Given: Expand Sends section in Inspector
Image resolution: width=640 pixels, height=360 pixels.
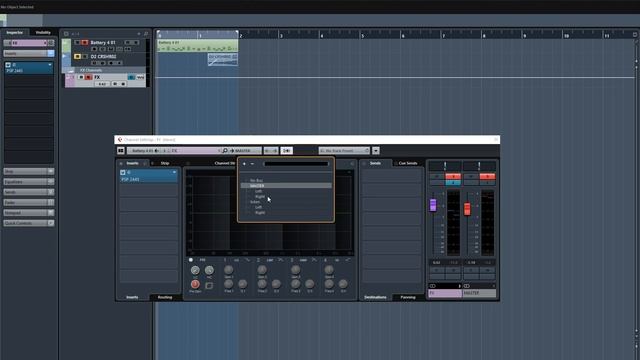Looking at the screenshot, I should (x=29, y=192).
